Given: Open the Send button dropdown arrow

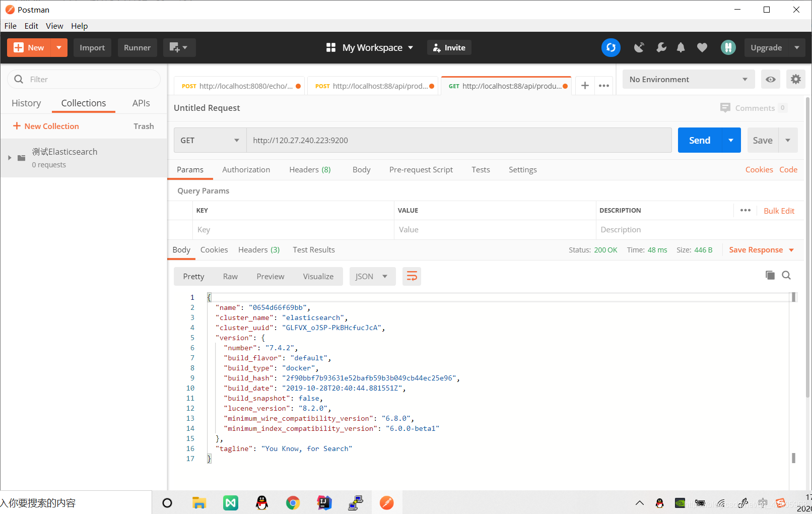Looking at the screenshot, I should pyautogui.click(x=731, y=140).
